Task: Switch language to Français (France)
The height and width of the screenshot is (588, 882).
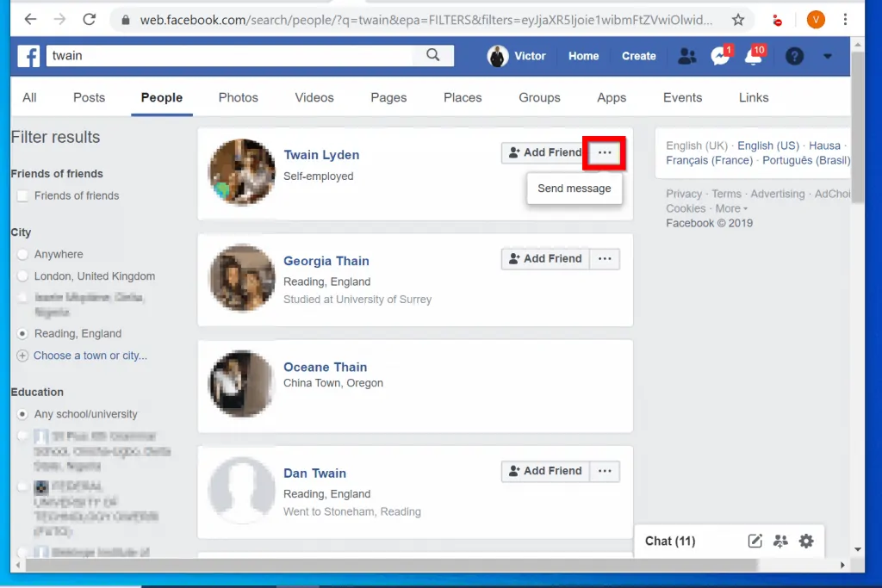Action: tap(709, 160)
